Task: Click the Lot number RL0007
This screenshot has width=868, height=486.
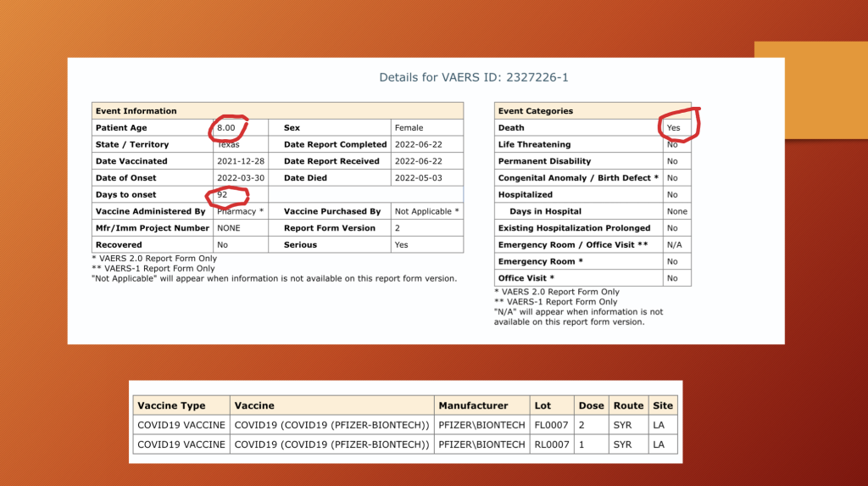Action: coord(551,444)
